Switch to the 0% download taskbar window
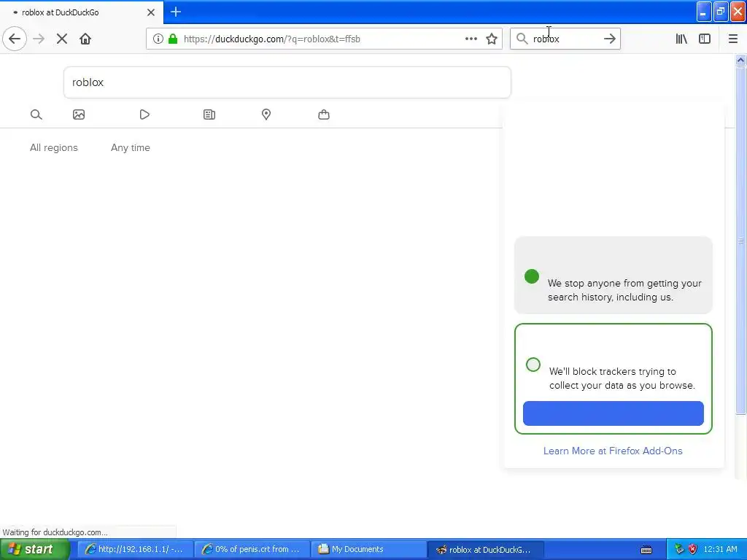This screenshot has height=560, width=747. 252,549
